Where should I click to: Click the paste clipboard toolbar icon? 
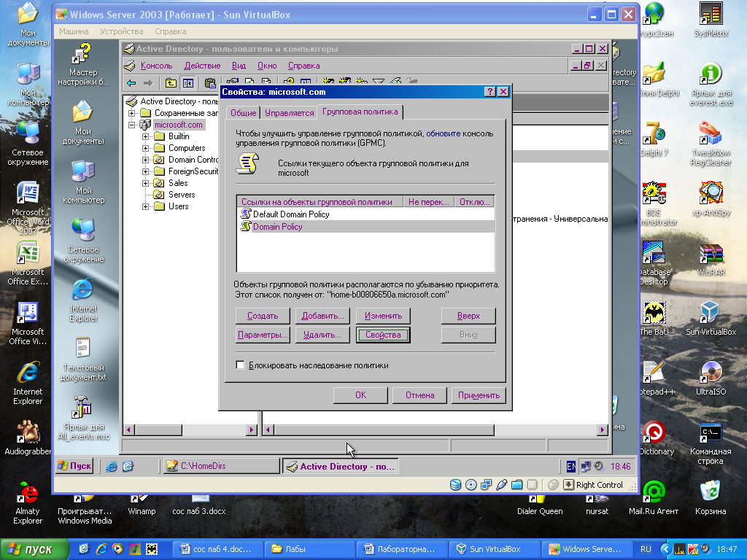(x=210, y=83)
